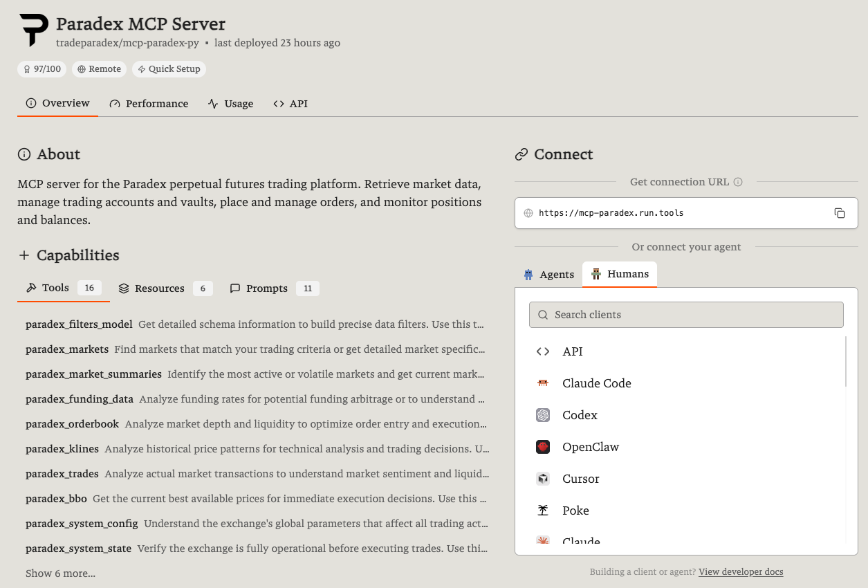This screenshot has width=868, height=588.
Task: Expand Show 6 more tools
Action: point(60,573)
